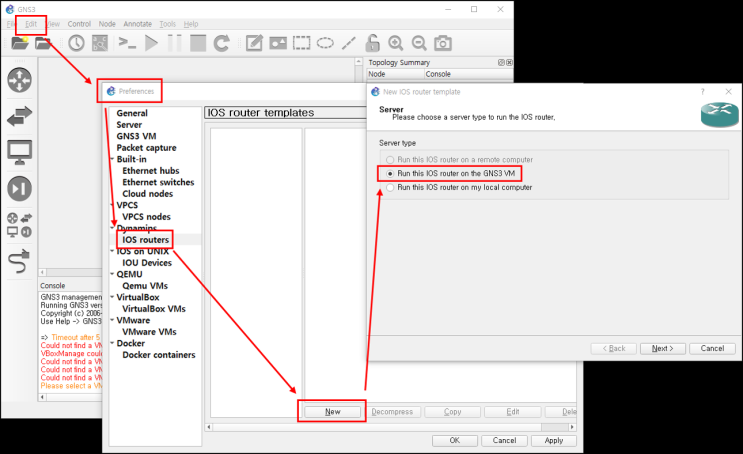Reload all nodes icon
743x454 pixels.
221,43
